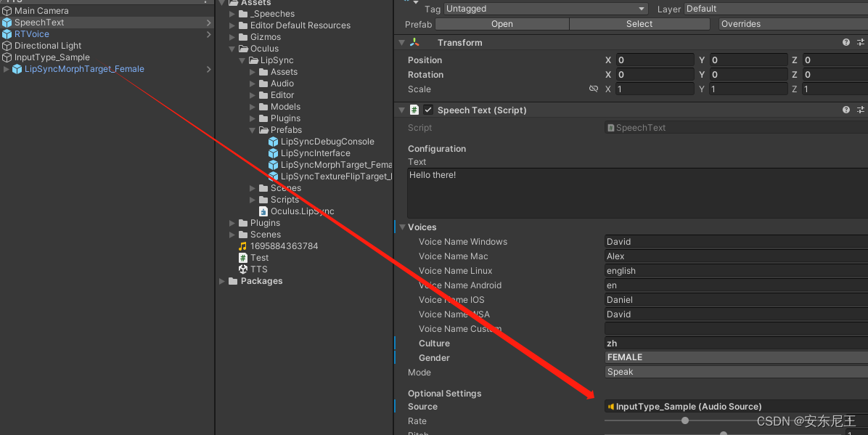This screenshot has width=868, height=435.
Task: Select the Oculus.LipSync assembly definition icon
Action: point(263,211)
